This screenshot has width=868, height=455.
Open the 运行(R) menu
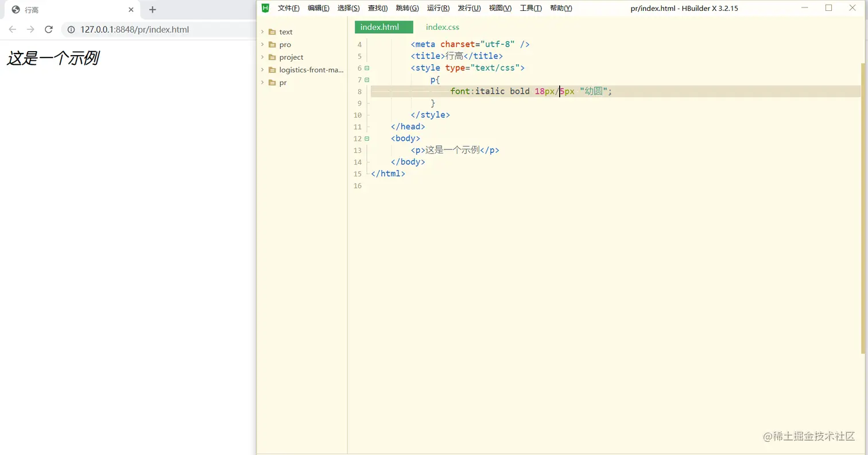point(438,8)
